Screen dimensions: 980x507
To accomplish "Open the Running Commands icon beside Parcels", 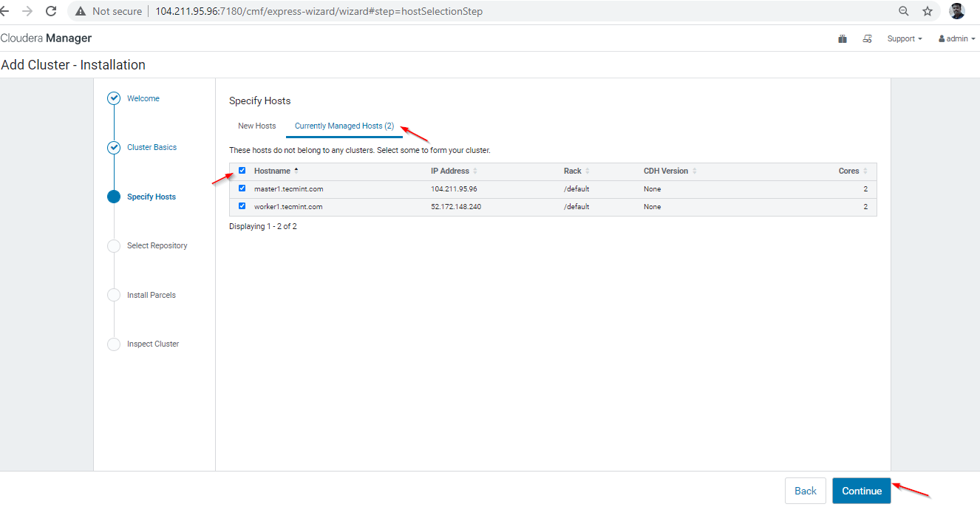I will tap(867, 38).
